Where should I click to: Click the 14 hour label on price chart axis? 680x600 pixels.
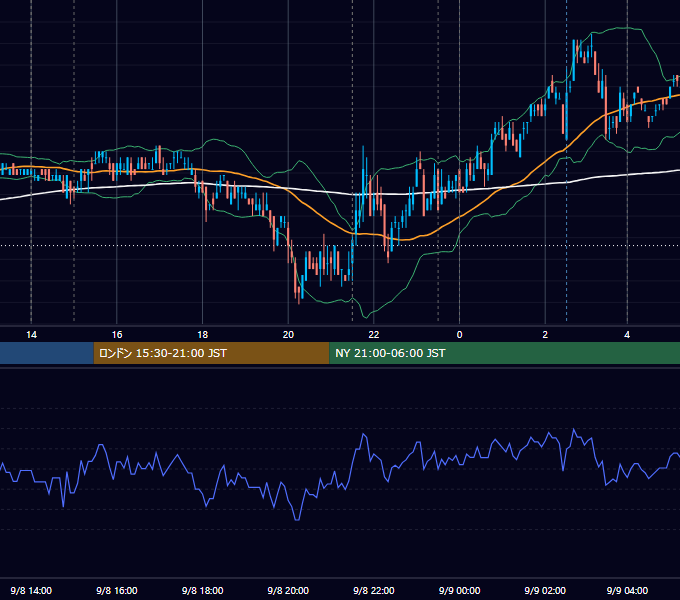coord(31,335)
